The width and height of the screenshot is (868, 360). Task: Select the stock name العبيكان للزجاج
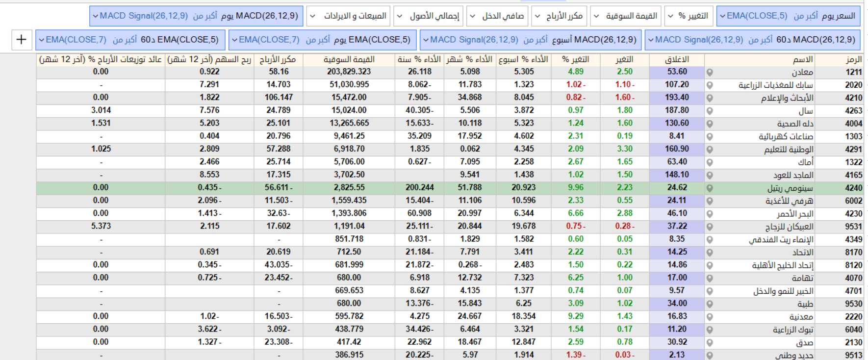pos(789,227)
